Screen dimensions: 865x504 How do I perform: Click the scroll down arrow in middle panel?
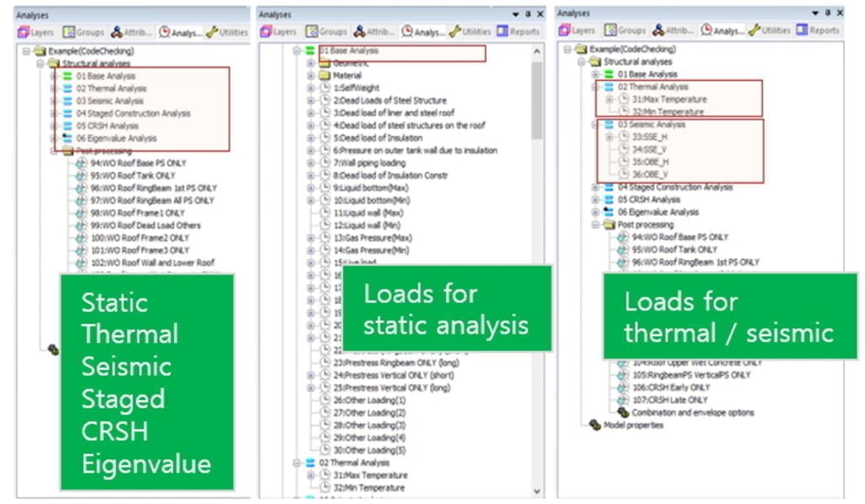click(538, 490)
